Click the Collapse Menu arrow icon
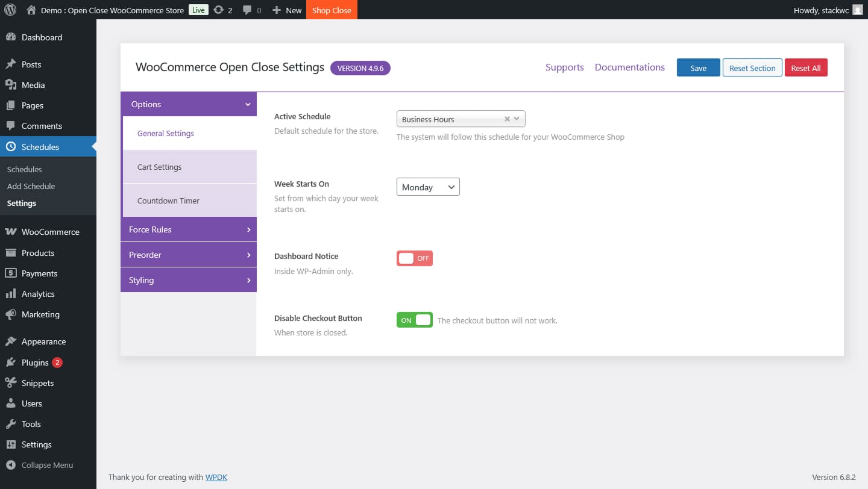868x489 pixels. coord(10,465)
